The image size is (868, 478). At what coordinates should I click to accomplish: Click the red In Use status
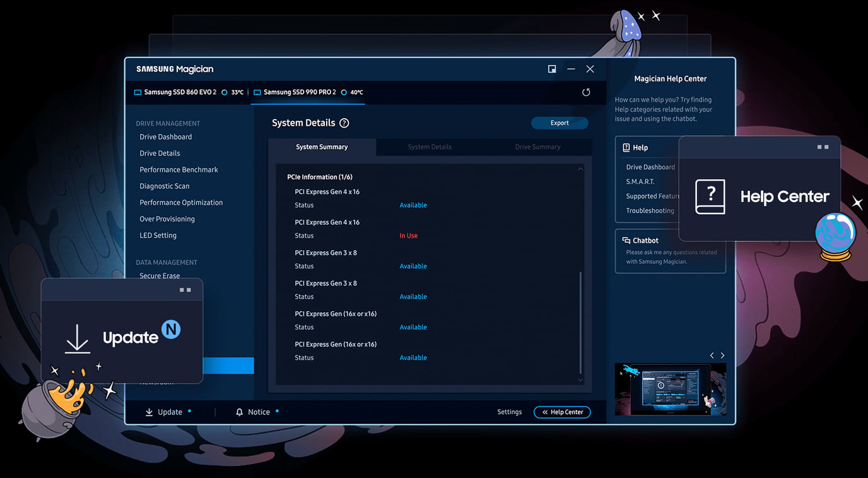408,236
